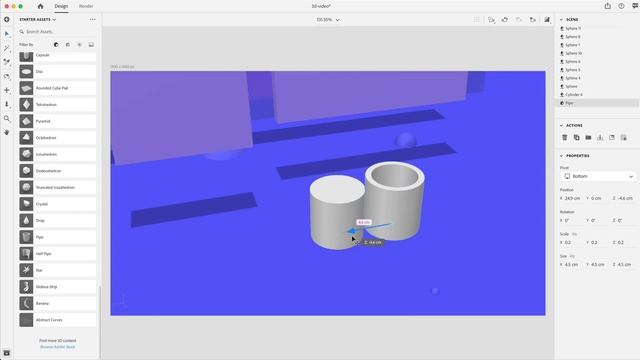Viewport: 640px width, 360px height.
Task: Click the Browse Adobe Stock link
Action: click(58, 347)
